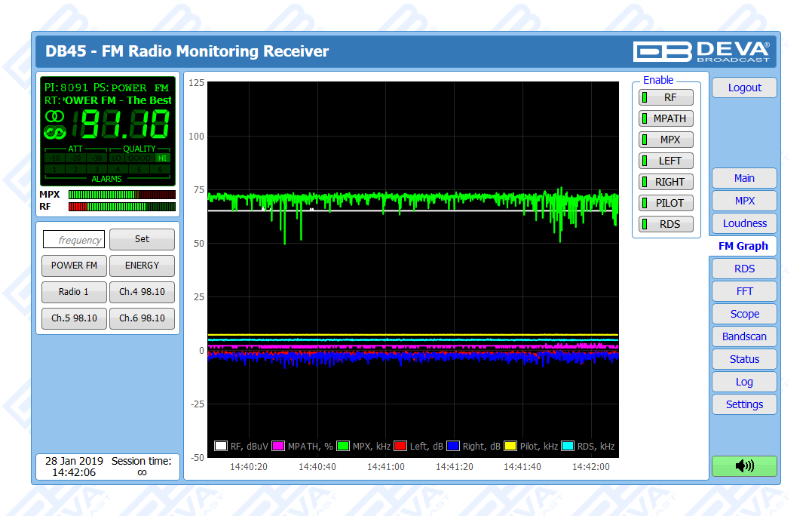Switch to the FFT tab
This screenshot has width=812, height=516.
click(x=743, y=291)
